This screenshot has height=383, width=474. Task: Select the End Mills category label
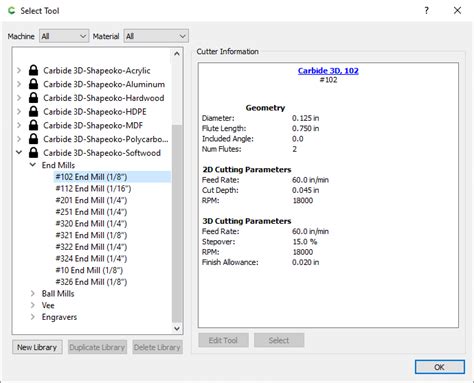coord(58,165)
